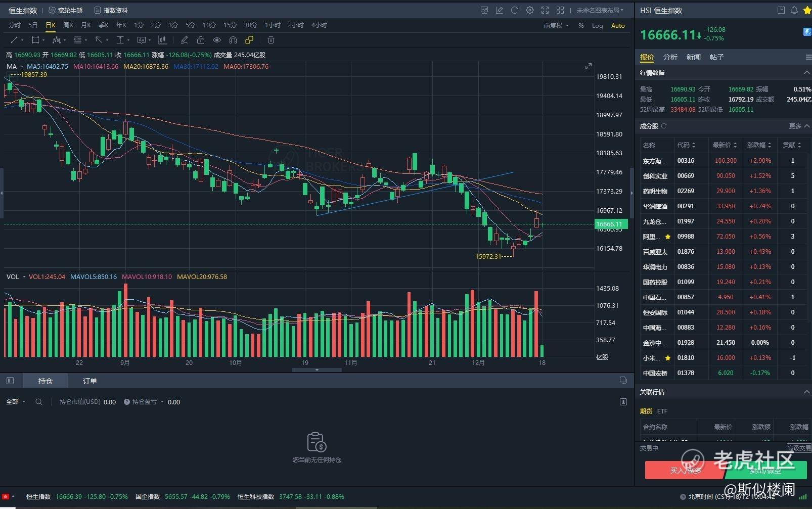Click 更多 in the 成分股 header

click(795, 126)
